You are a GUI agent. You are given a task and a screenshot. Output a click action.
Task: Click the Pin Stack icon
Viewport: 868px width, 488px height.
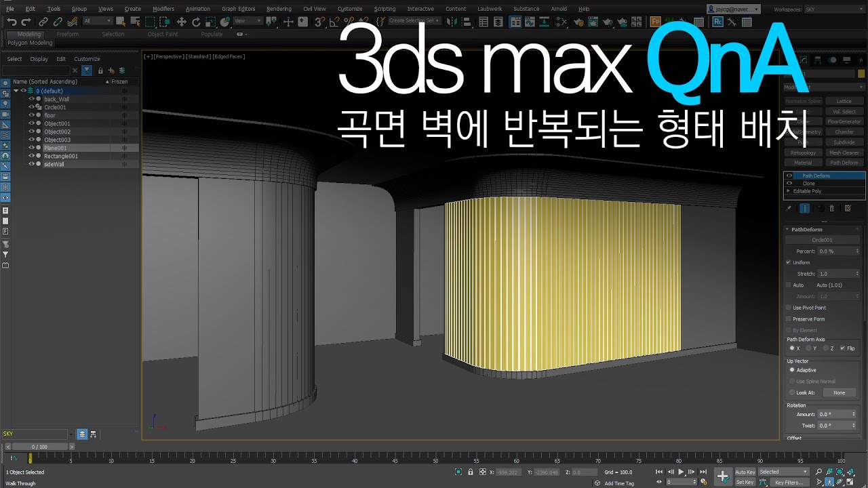(789, 209)
